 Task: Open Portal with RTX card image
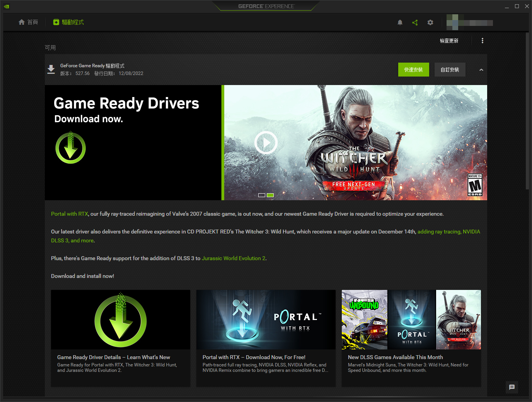266,320
